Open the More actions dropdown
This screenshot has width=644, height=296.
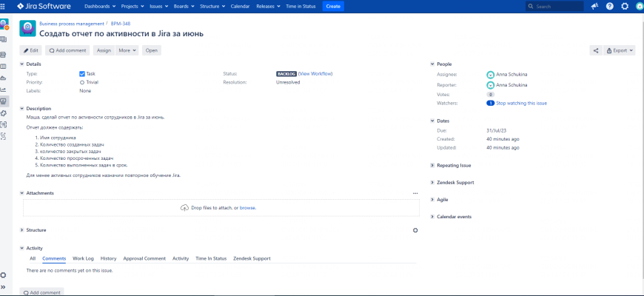click(127, 50)
